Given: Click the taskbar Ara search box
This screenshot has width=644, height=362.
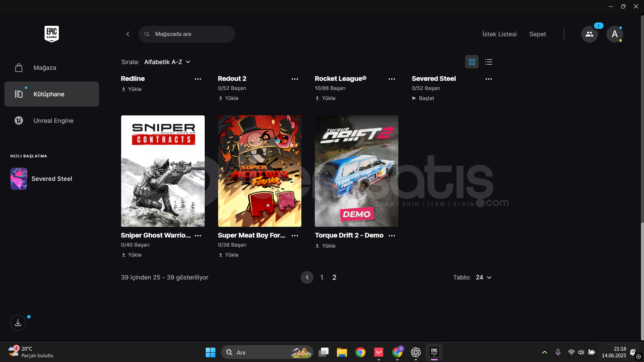Looking at the screenshot, I should click(267, 353).
